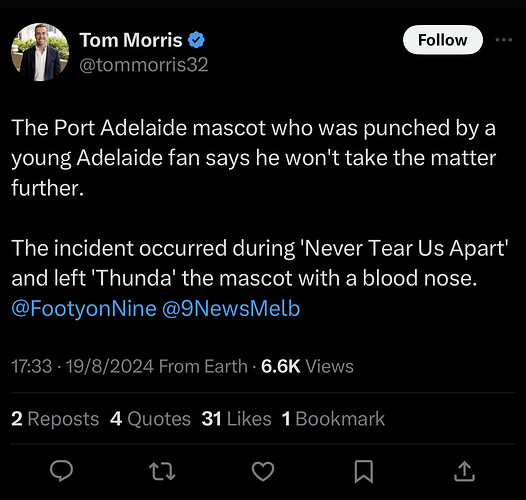View the 4 Quotes list
Image resolution: width=526 pixels, height=500 pixels.
tap(150, 419)
